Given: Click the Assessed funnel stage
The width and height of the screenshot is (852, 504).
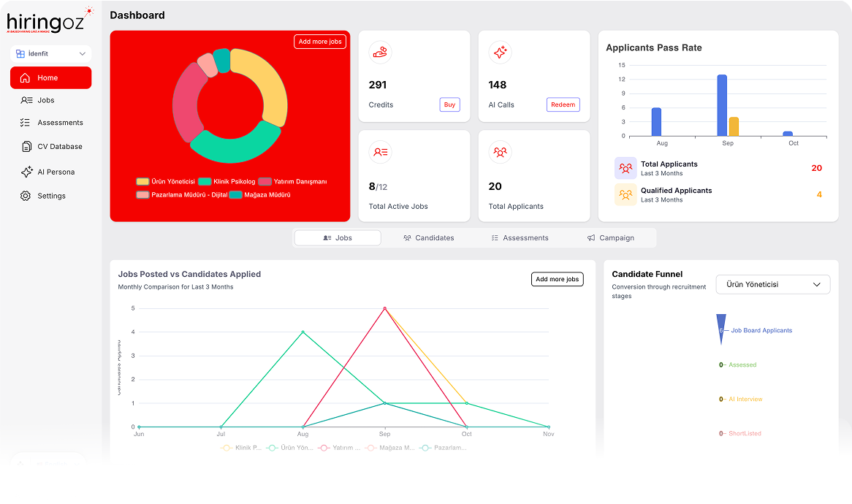Looking at the screenshot, I should 742,365.
